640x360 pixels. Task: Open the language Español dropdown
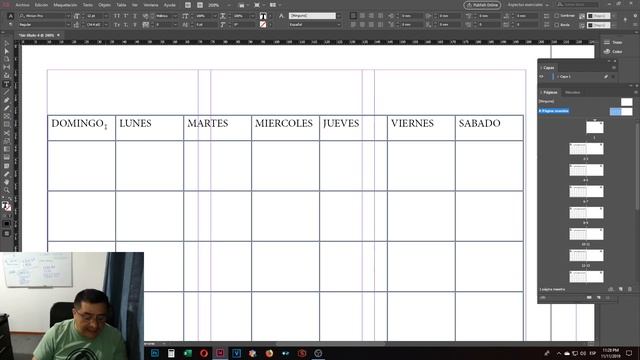click(x=315, y=25)
